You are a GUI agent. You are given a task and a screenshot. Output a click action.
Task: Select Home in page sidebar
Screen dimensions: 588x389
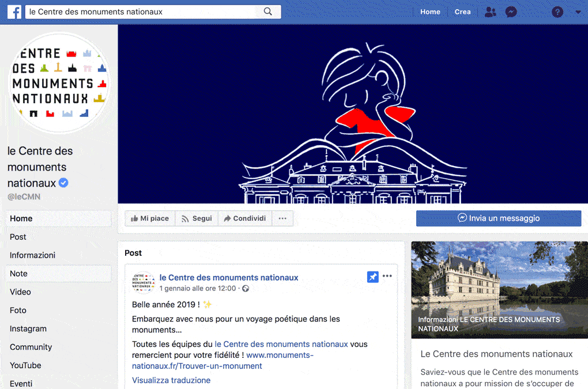[58, 218]
